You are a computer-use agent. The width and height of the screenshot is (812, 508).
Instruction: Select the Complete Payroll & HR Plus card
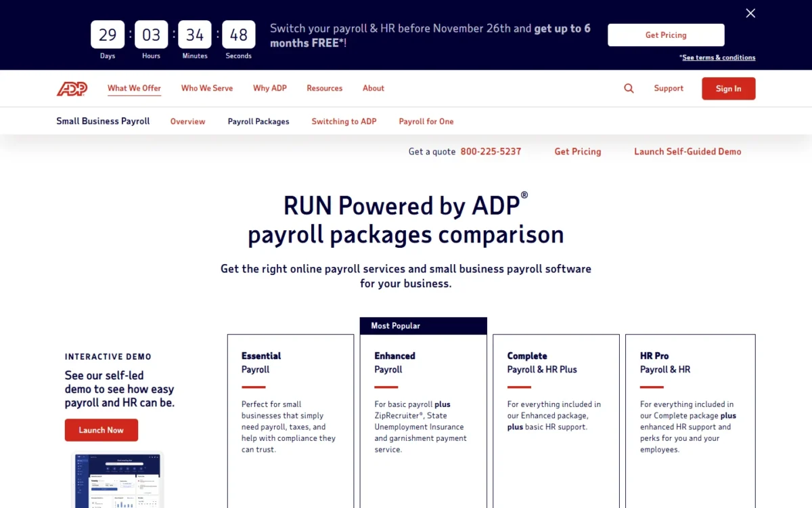pyautogui.click(x=556, y=421)
